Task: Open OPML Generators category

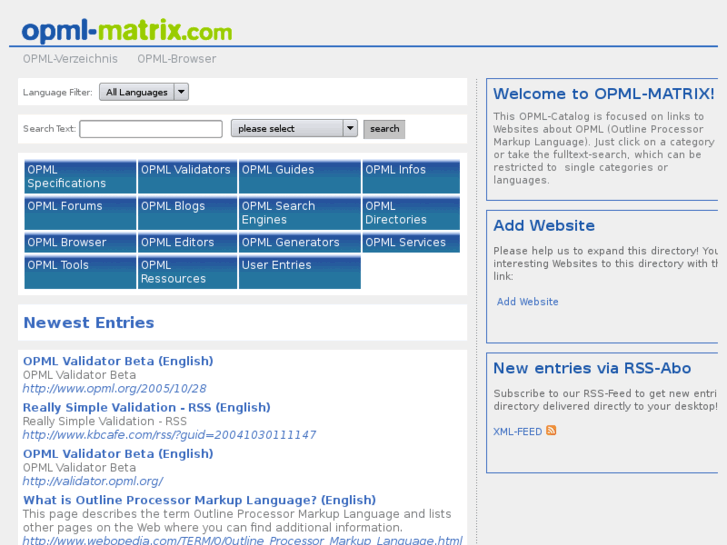Action: [x=300, y=243]
